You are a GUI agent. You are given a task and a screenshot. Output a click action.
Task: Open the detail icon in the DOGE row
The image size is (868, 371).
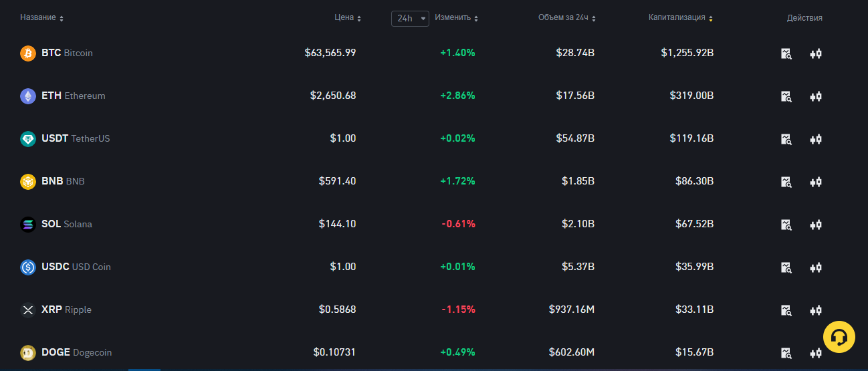click(786, 353)
